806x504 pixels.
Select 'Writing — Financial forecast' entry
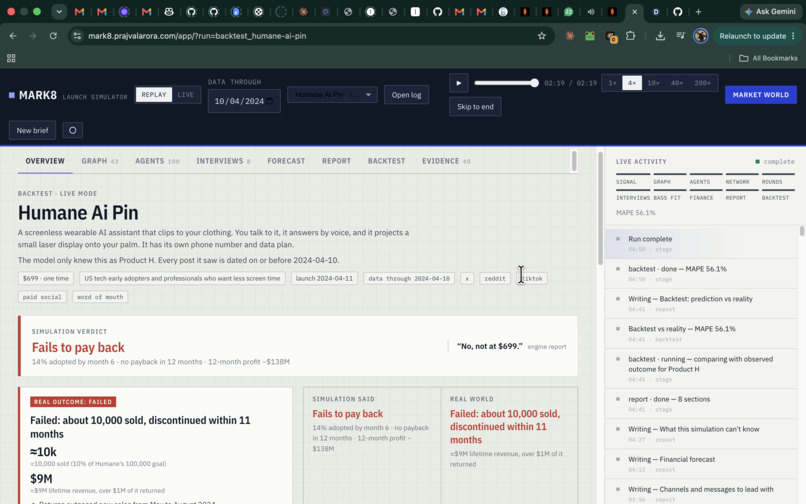point(701,464)
